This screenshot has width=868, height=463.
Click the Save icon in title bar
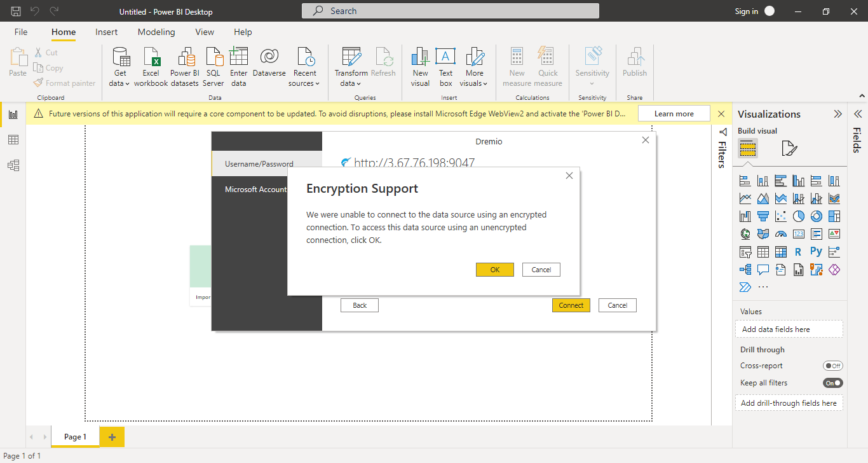(15, 11)
